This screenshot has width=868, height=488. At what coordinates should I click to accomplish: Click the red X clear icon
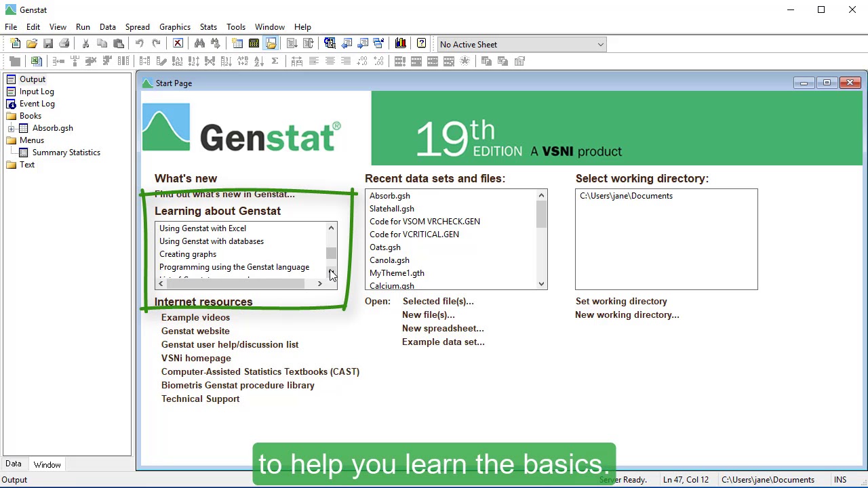point(178,44)
